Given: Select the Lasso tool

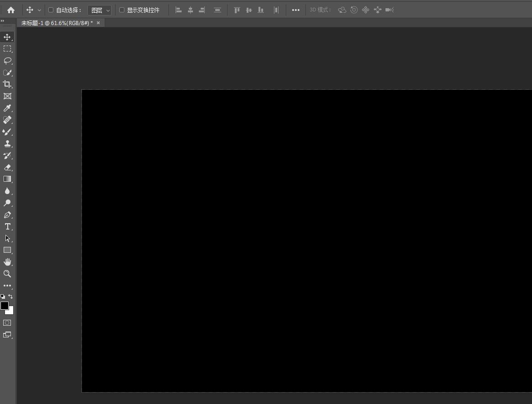Looking at the screenshot, I should [x=7, y=61].
